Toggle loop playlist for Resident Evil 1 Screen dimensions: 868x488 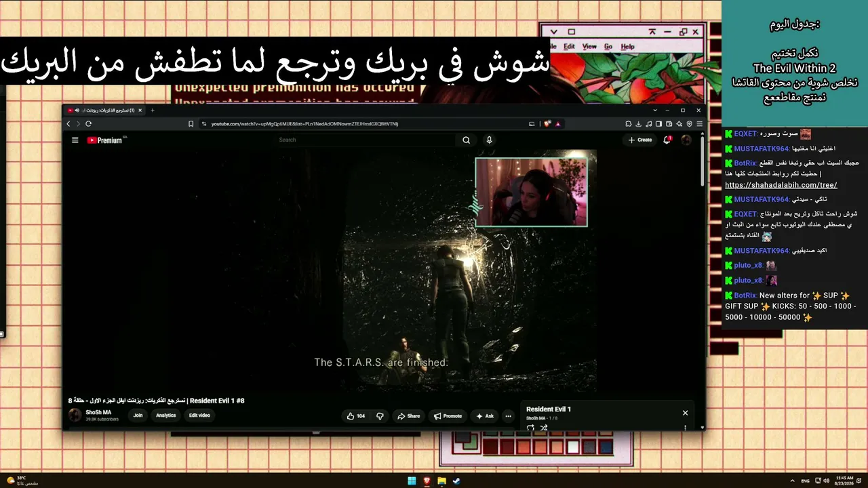pos(530,428)
